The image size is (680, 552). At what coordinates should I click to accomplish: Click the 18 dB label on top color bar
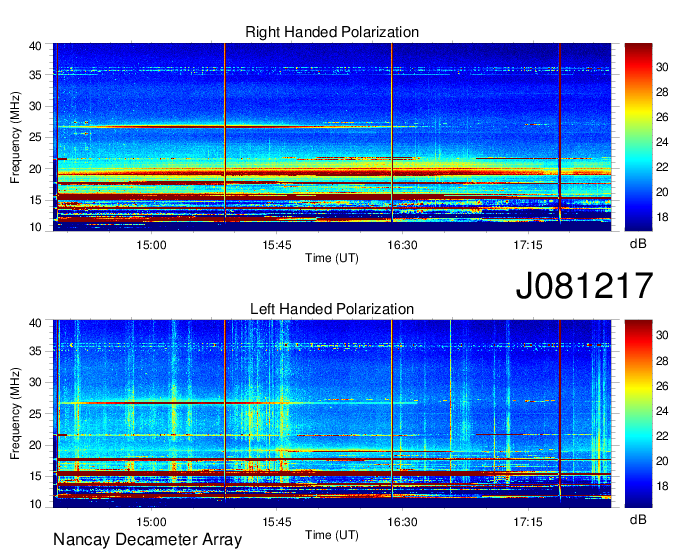pos(662,217)
